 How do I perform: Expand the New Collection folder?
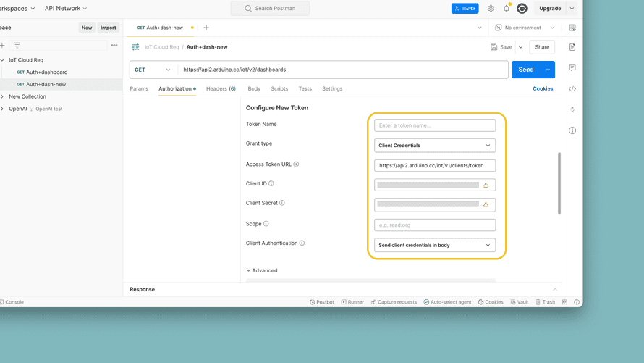[3, 96]
